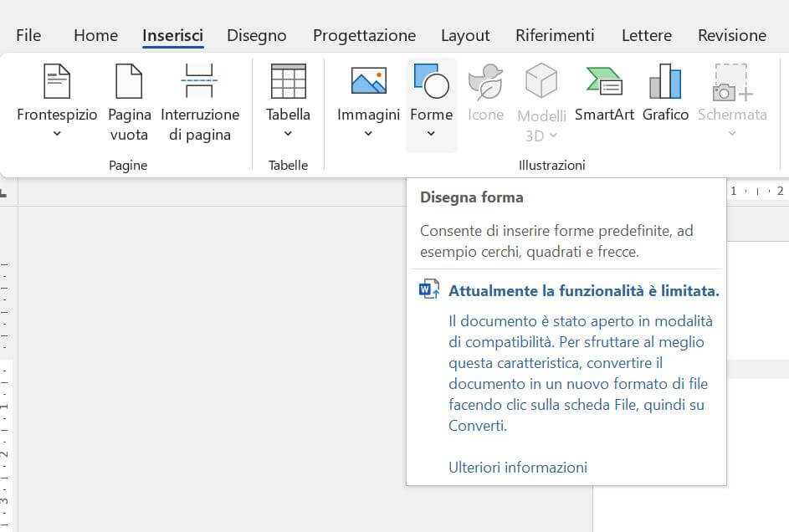Expand the Frontespizio dropdown arrow
Screen dimensions: 789x532
point(57,134)
